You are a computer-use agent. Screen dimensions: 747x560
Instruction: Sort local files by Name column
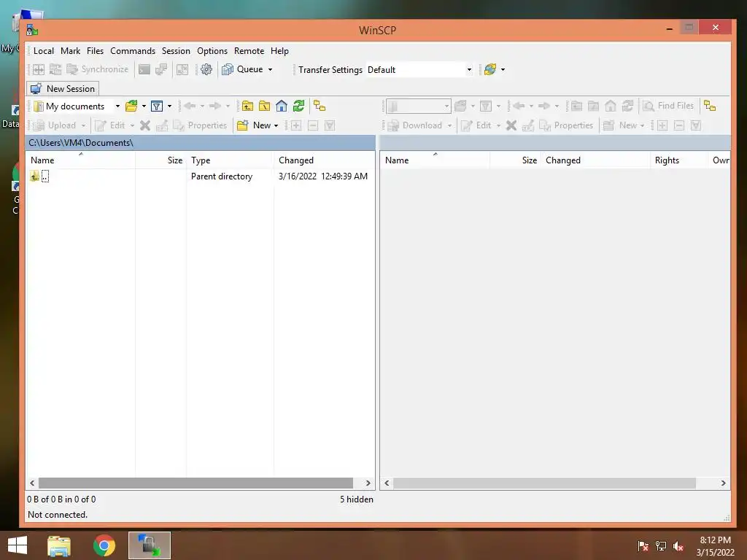pos(80,160)
